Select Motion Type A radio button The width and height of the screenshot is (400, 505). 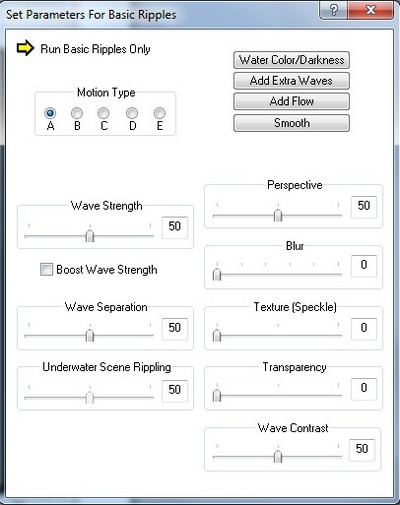[50, 113]
